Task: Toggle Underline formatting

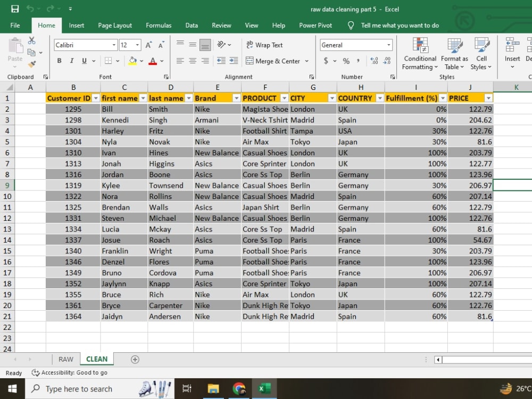Action: pos(84,61)
